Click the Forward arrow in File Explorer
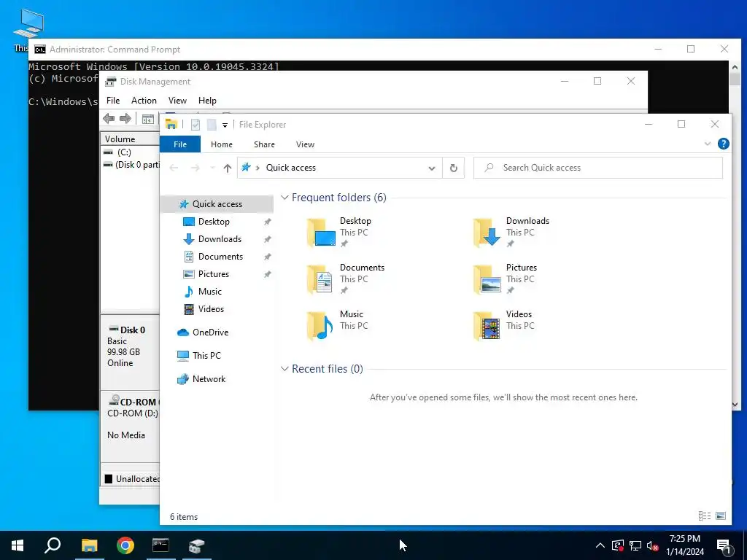This screenshot has height=560, width=747. tap(195, 168)
